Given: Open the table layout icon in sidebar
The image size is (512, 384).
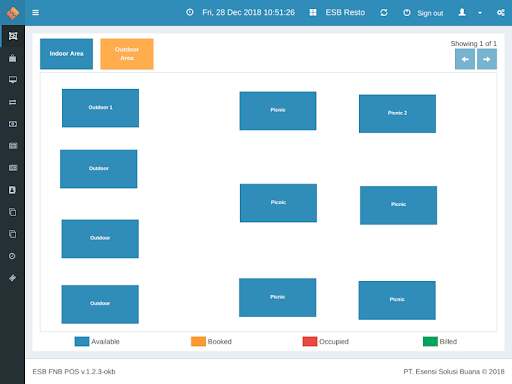Looking at the screenshot, I should point(13,36).
